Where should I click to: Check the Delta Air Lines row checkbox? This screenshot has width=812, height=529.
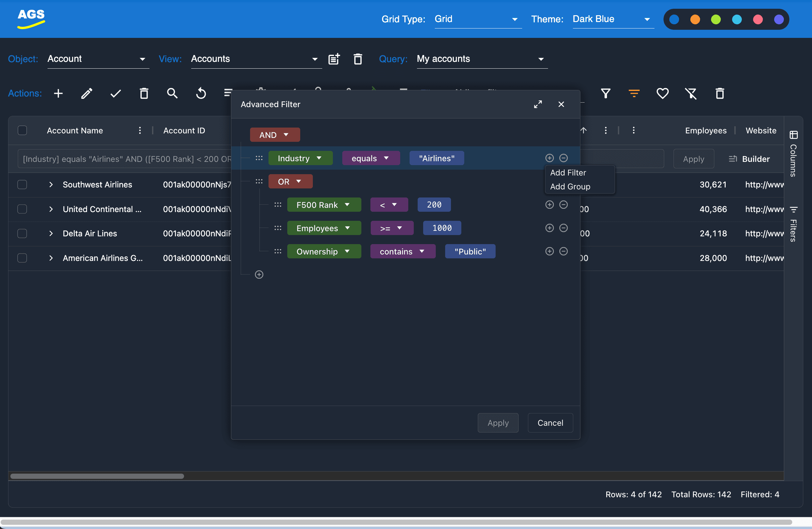click(22, 233)
